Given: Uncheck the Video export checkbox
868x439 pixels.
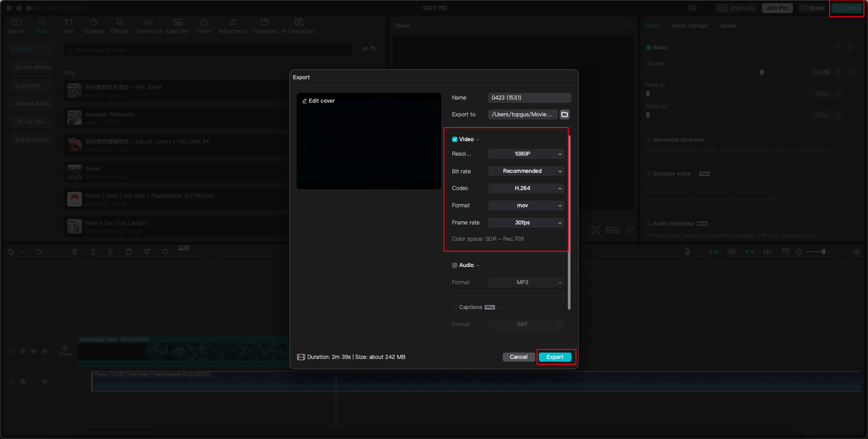Looking at the screenshot, I should click(x=455, y=139).
